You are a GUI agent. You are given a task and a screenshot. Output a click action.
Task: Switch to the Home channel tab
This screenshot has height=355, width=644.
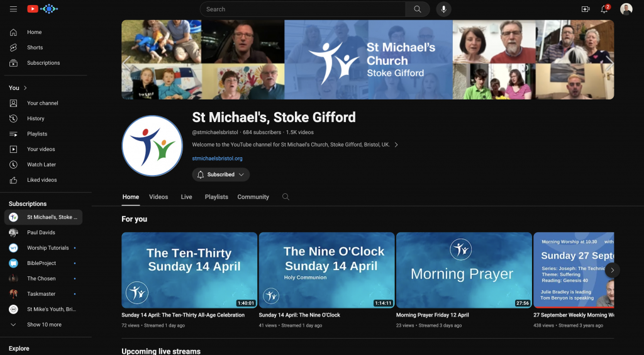[131, 197]
